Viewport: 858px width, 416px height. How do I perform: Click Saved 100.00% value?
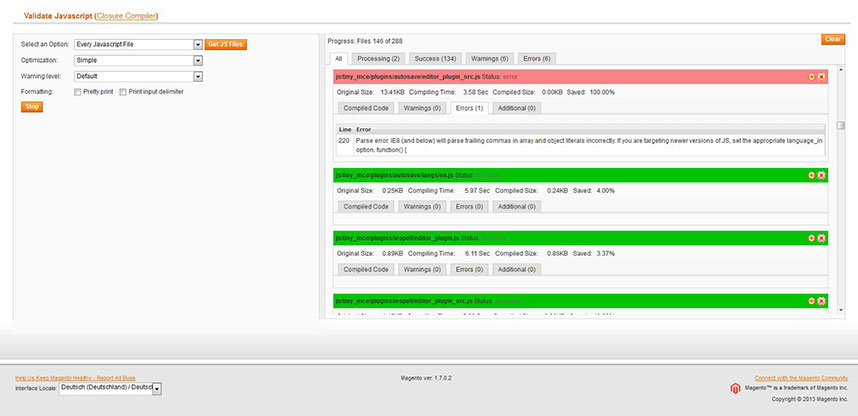coord(602,92)
